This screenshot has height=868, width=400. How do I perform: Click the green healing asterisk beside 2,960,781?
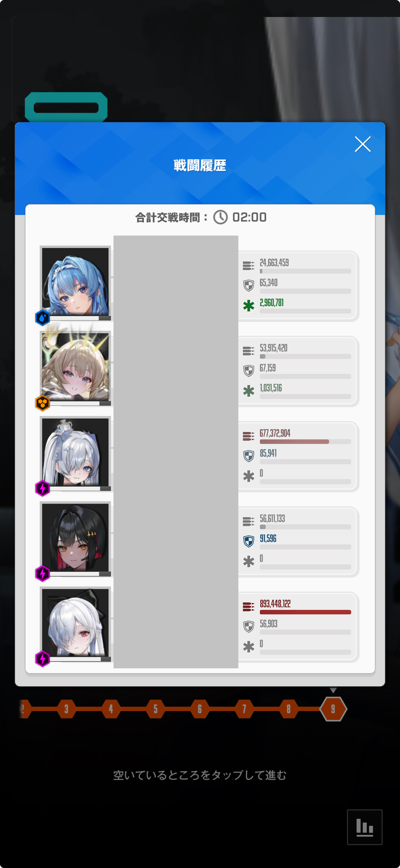pyautogui.click(x=249, y=306)
